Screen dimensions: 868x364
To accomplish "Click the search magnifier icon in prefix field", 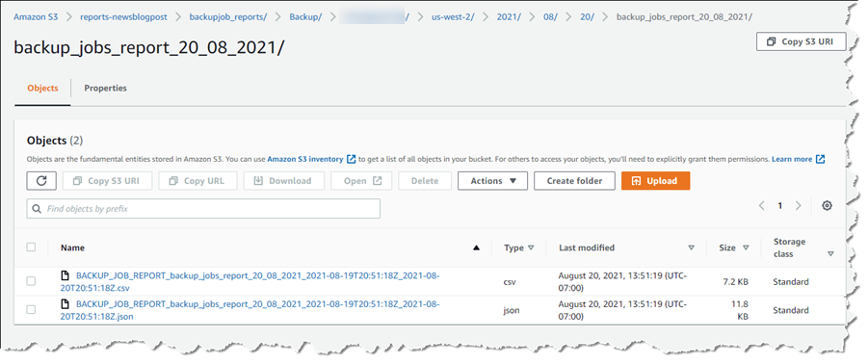I will point(37,209).
